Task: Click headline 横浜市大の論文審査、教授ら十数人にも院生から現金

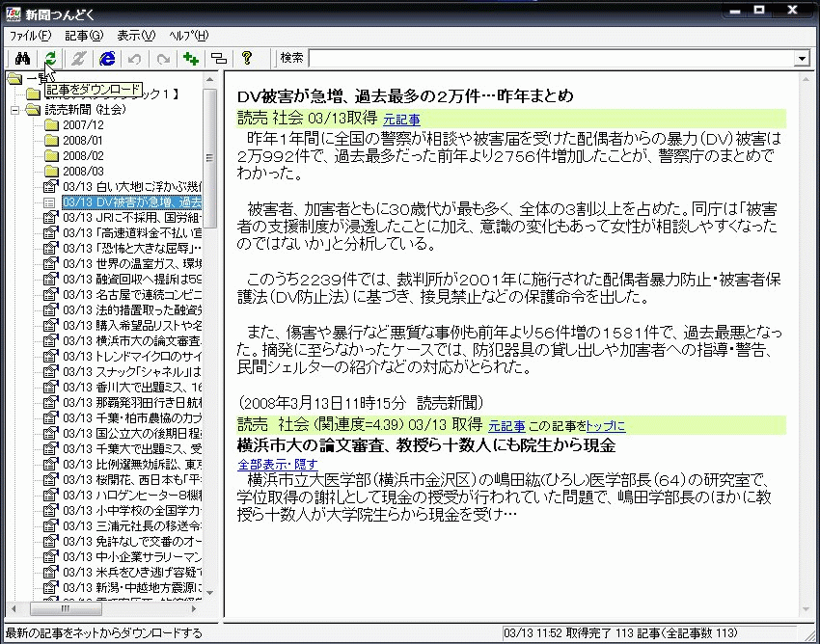Action: [x=426, y=445]
